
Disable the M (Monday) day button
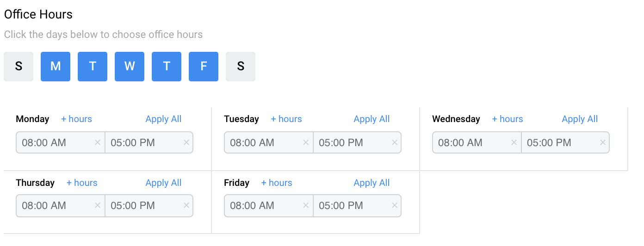[56, 67]
